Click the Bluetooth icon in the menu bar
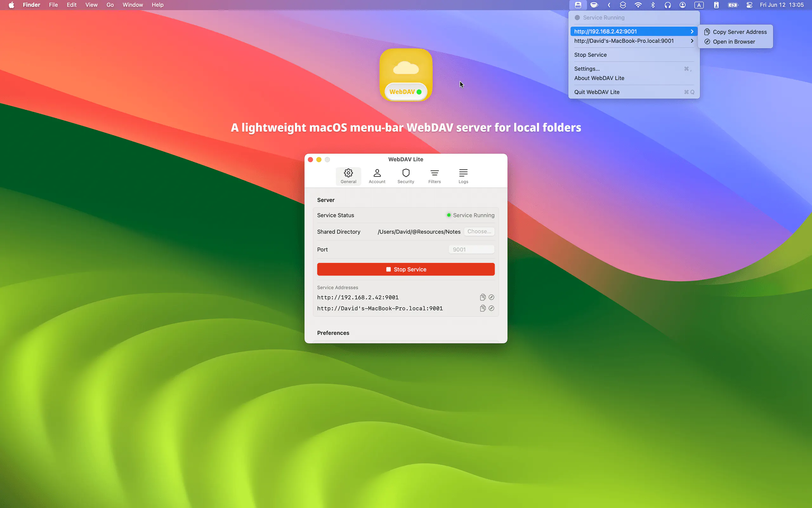Viewport: 812px width, 508px height. [653, 5]
